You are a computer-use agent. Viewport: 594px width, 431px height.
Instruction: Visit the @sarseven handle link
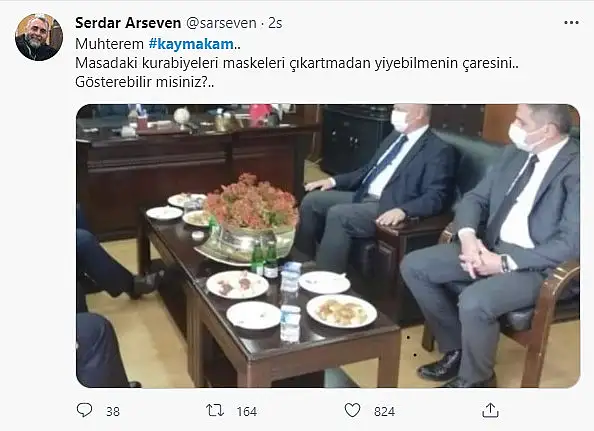tap(221, 23)
